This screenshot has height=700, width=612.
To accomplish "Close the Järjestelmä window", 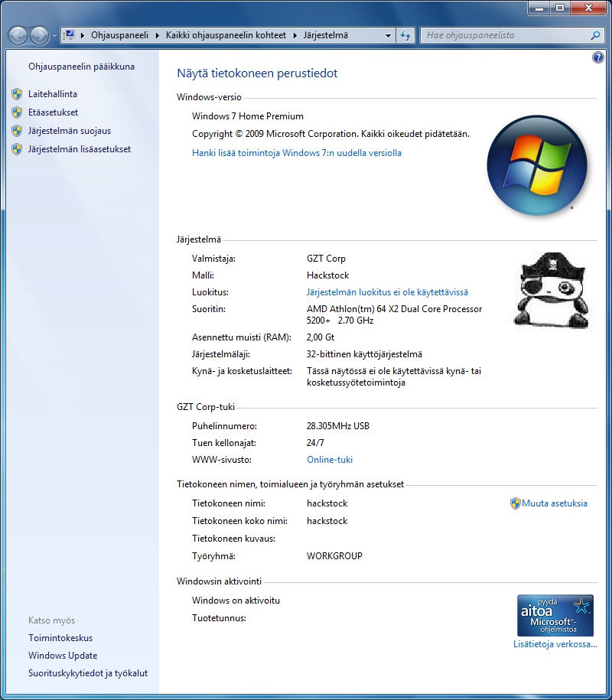I will (588, 8).
